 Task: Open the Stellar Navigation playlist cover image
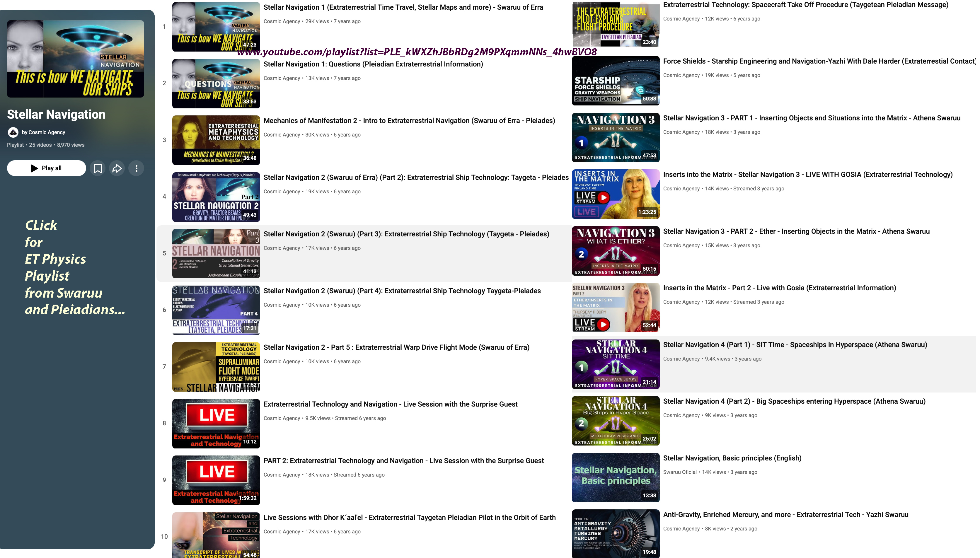coord(76,59)
